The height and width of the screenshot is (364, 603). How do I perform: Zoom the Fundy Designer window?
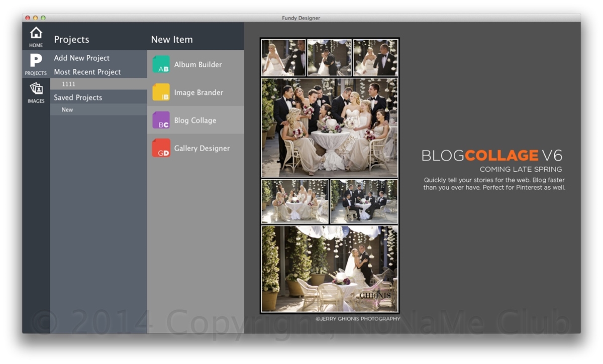(x=43, y=18)
